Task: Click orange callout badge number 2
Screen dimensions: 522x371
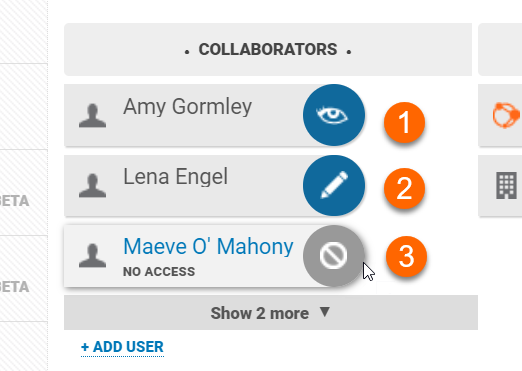Action: tap(404, 188)
